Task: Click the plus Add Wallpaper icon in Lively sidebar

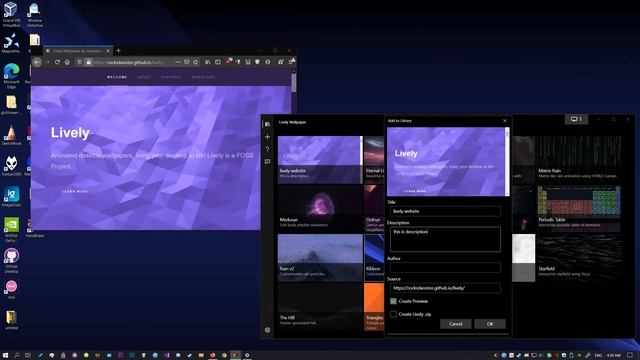Action: coord(267,137)
